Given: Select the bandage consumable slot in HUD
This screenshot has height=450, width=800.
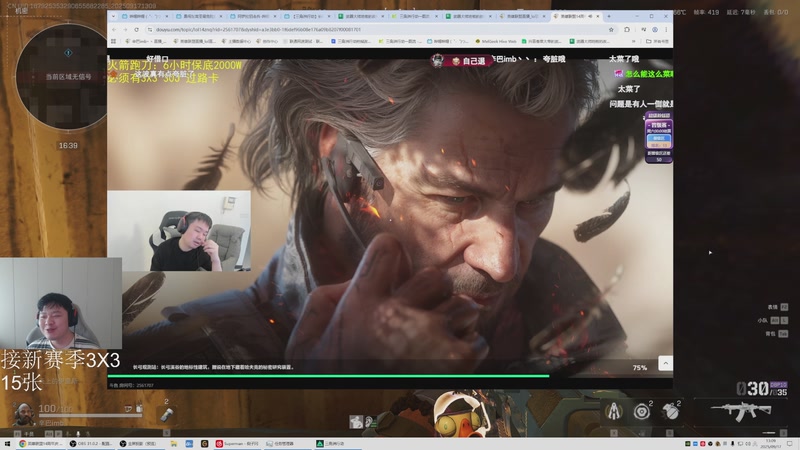Looking at the screenshot, I should (x=166, y=415).
